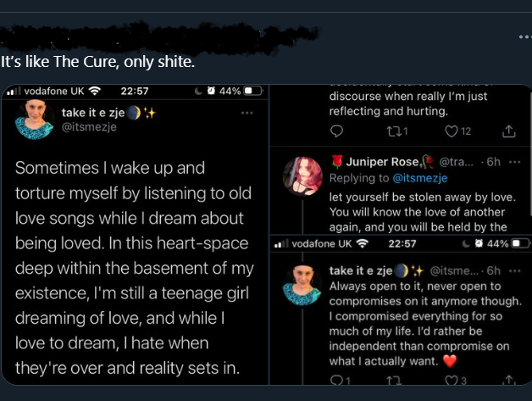Click the reply icon under the reflecting and hurting tweet
This screenshot has height=401, width=532.
pos(336,131)
